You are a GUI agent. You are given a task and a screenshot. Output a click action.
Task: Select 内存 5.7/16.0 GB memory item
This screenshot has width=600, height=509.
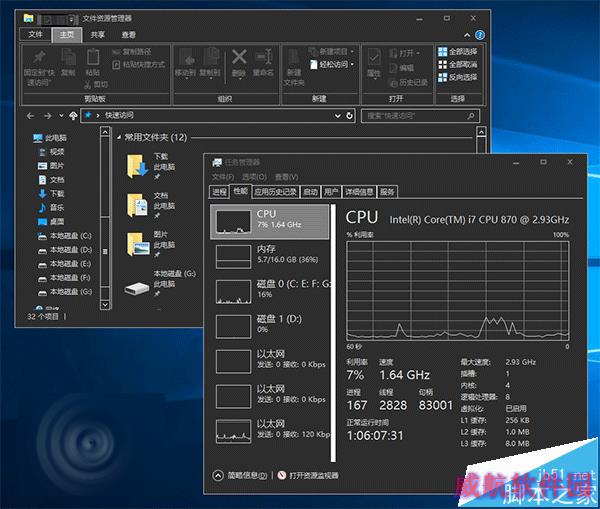click(x=270, y=256)
